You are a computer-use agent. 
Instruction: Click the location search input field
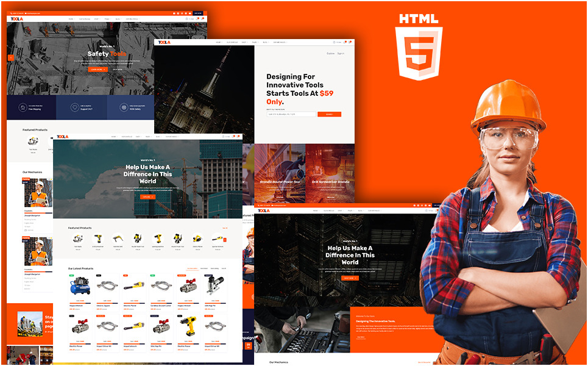291,113
